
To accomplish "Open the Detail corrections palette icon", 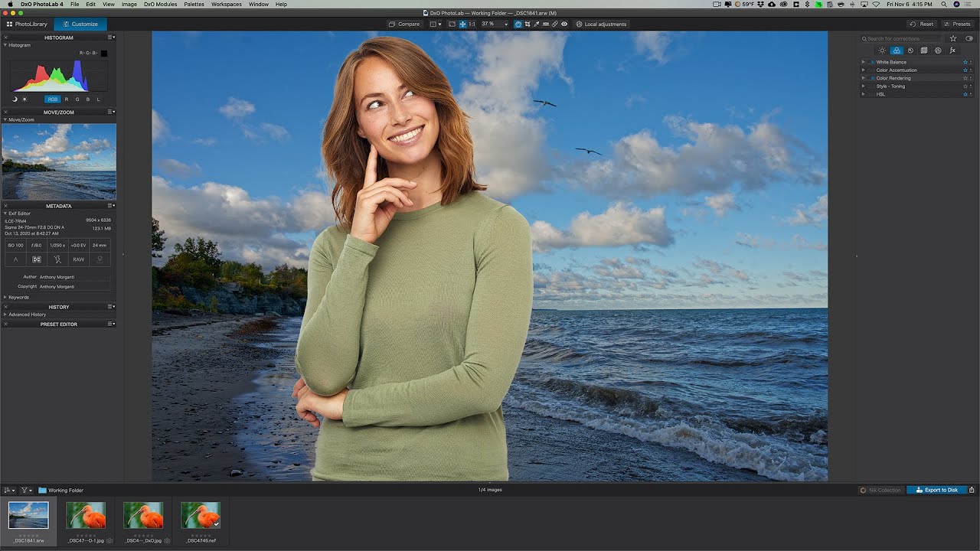I will point(910,51).
